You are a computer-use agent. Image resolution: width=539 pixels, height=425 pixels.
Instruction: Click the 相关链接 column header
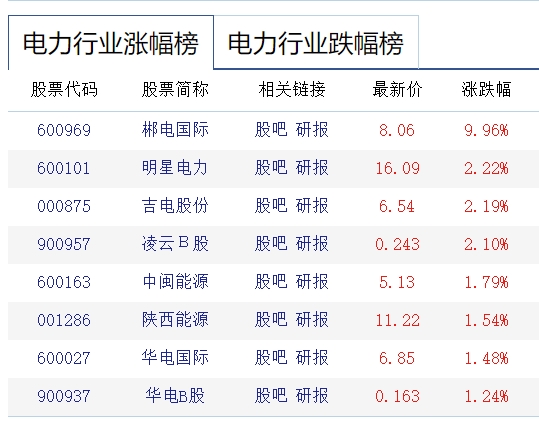tap(292, 89)
